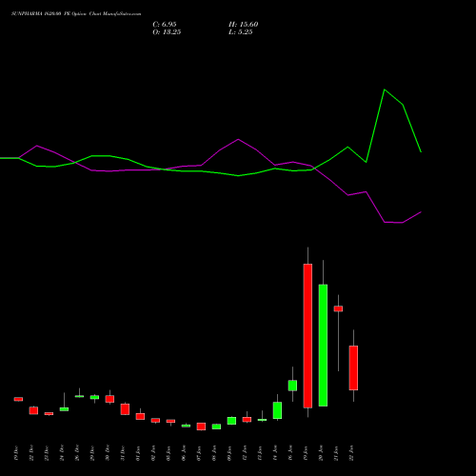476x476 pixels.
Task: Click the 24 Dec date label
Action: point(62,453)
